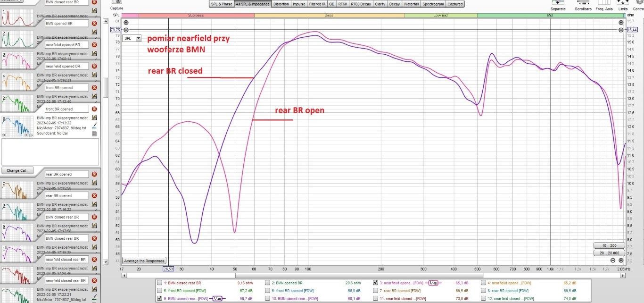Enable trace 4 nearfiekd opened FDW
Image resolution: width=644 pixels, height=303 pixels.
click(483, 283)
